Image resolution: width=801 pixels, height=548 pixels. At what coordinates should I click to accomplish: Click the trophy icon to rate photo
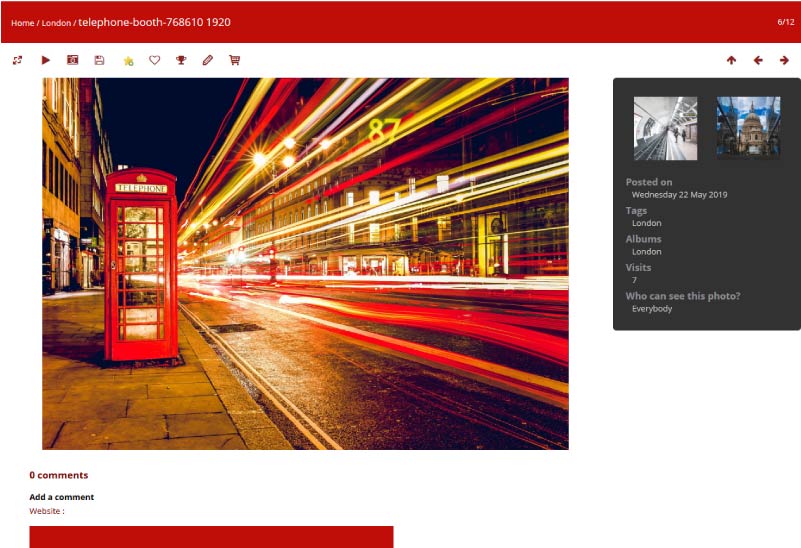(x=181, y=60)
